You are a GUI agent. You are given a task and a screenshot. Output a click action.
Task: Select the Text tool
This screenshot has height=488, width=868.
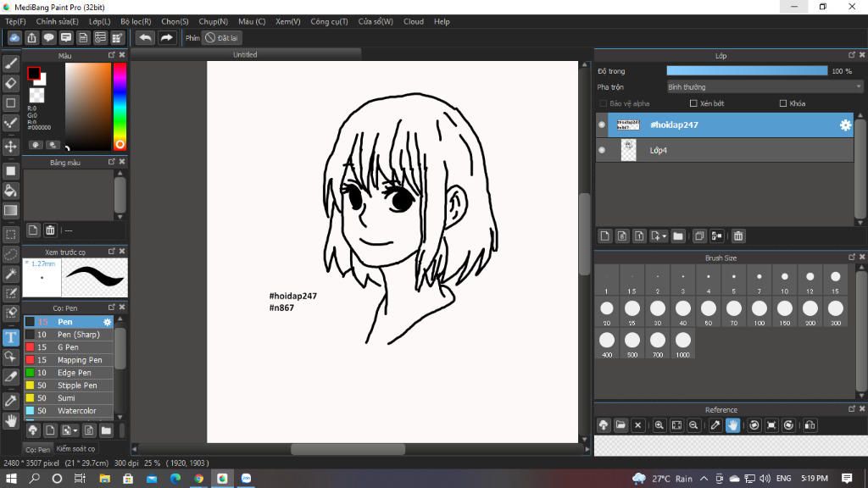10,337
